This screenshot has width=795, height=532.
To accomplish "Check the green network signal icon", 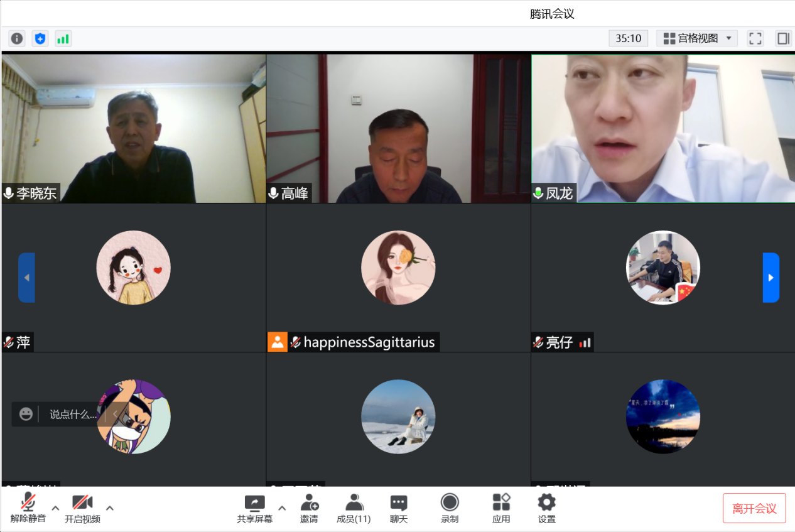I will (x=63, y=38).
